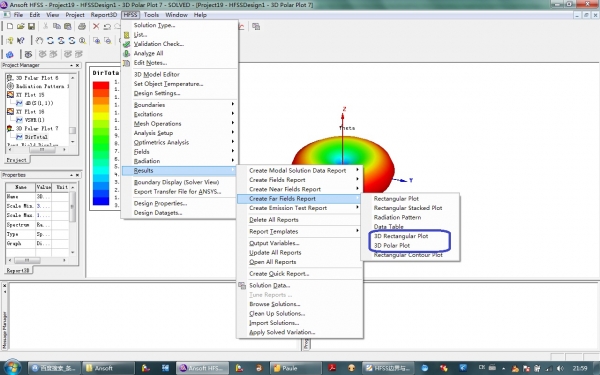Viewport: 600px width, 375px height.
Task: Click Solution Type... entry
Action: [x=154, y=25]
